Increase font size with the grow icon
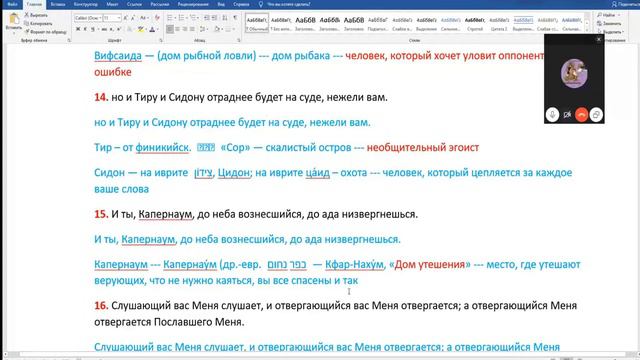The height and width of the screenshot is (360, 640). [x=126, y=18]
